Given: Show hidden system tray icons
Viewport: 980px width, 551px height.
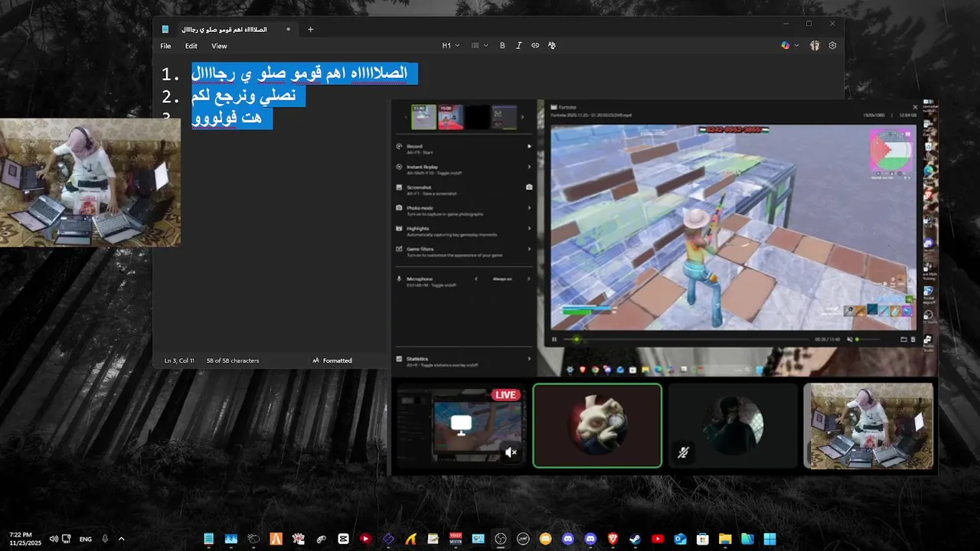Looking at the screenshot, I should coord(121,539).
